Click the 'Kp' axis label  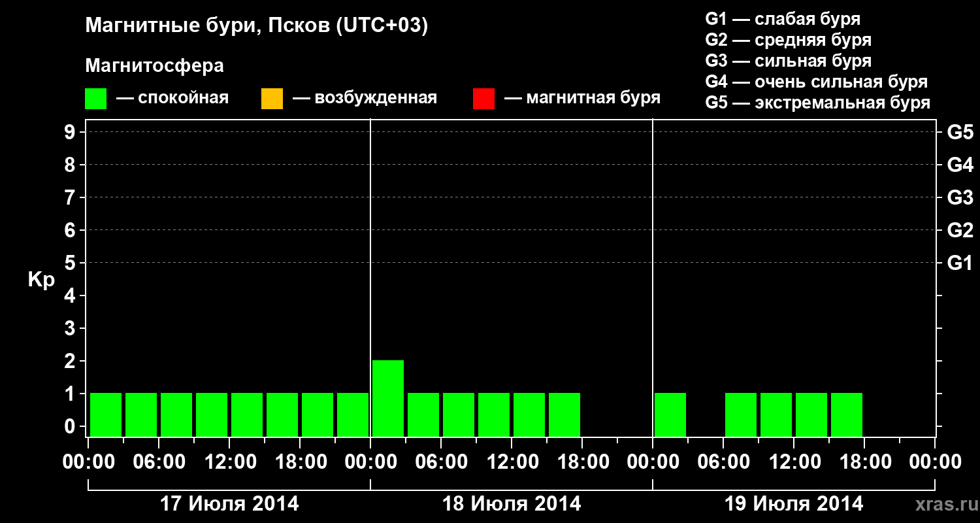(x=42, y=280)
